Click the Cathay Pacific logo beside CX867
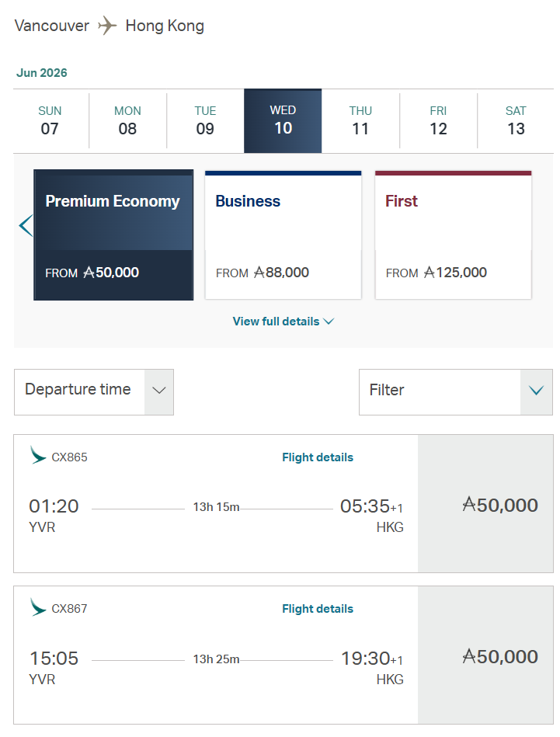Viewport: 560px width, 737px height. pyautogui.click(x=38, y=607)
